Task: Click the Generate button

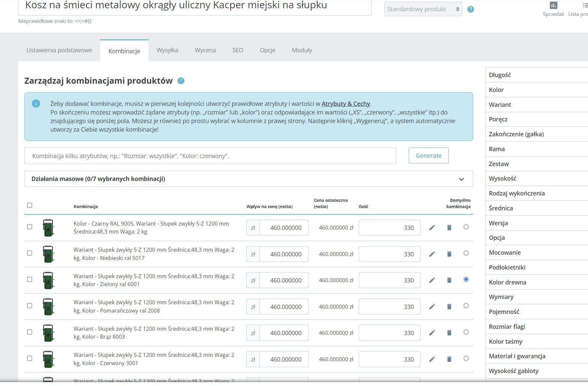Action: click(429, 155)
